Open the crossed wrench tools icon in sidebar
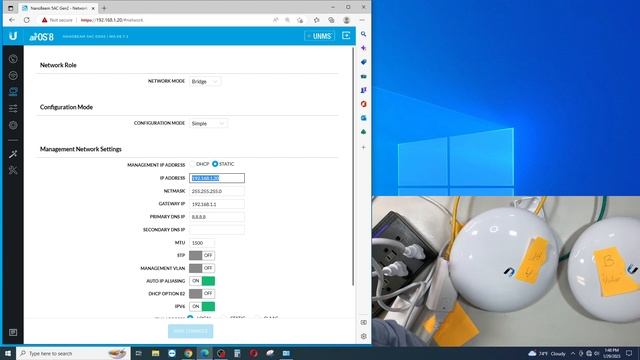This screenshot has width=640, height=360. [x=13, y=170]
